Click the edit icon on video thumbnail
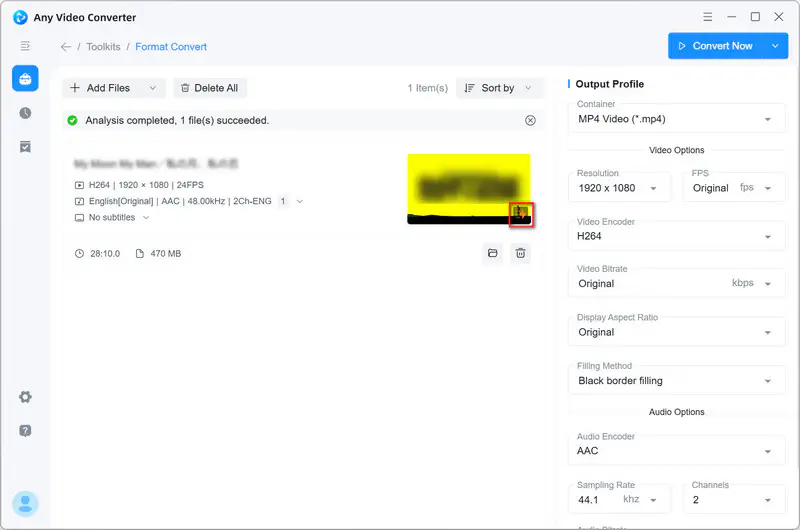Image resolution: width=800 pixels, height=530 pixels. point(521,214)
